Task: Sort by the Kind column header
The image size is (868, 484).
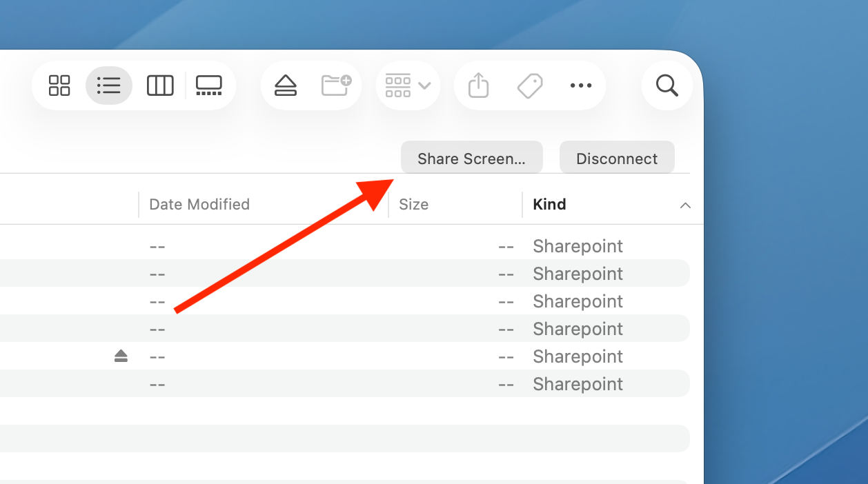Action: (x=550, y=205)
